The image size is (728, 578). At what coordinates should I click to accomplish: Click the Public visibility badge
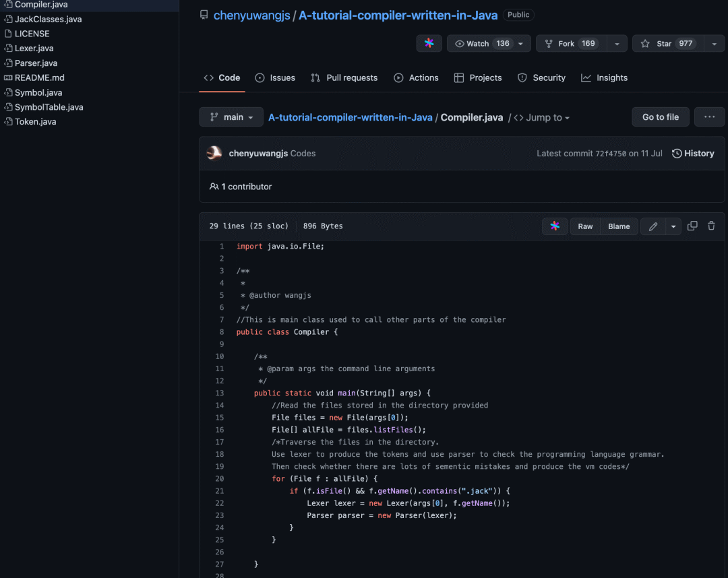518,15
